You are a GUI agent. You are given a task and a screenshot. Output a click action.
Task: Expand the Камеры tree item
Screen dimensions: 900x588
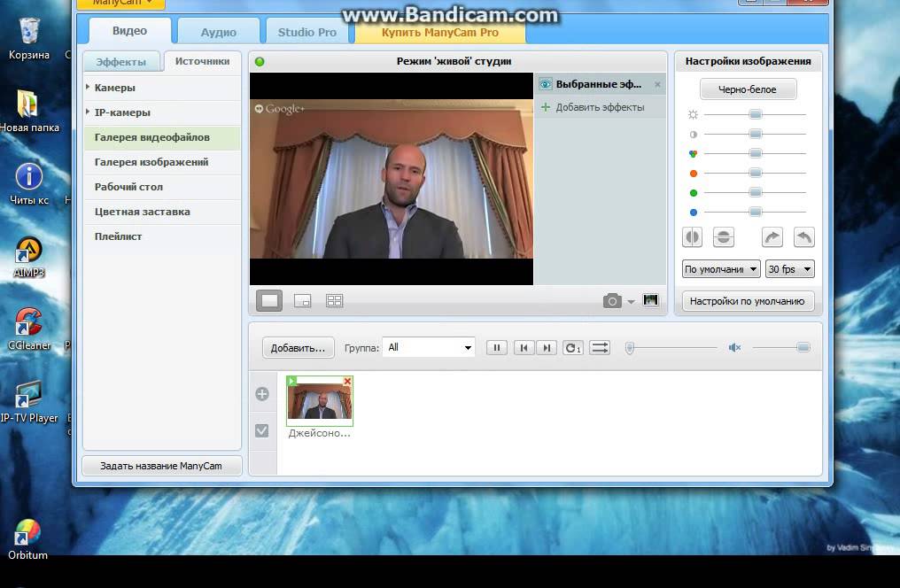88,87
